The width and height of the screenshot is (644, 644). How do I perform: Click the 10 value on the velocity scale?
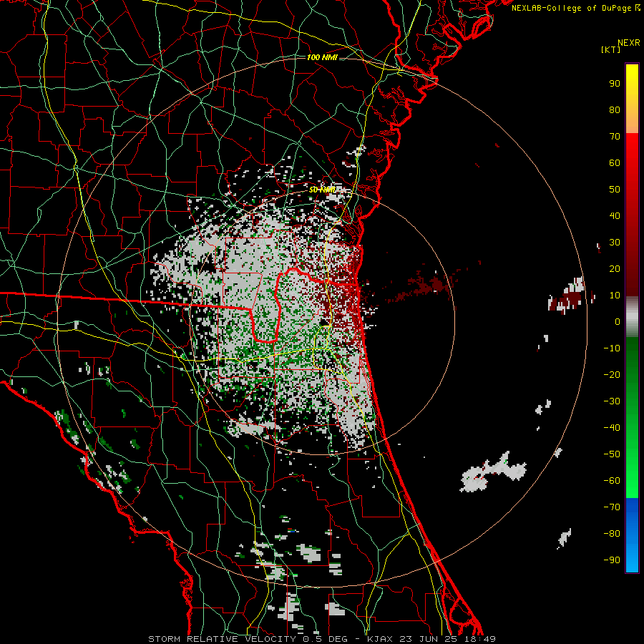point(615,296)
